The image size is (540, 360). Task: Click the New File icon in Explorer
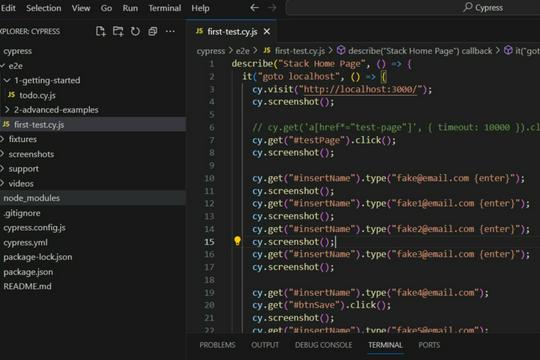[101, 31]
